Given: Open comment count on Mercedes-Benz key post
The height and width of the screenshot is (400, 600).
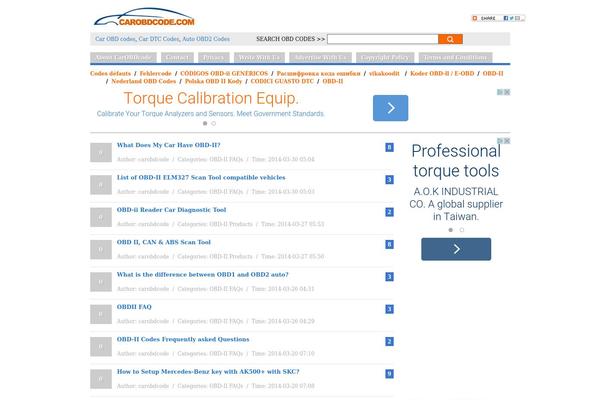Looking at the screenshot, I should (389, 374).
